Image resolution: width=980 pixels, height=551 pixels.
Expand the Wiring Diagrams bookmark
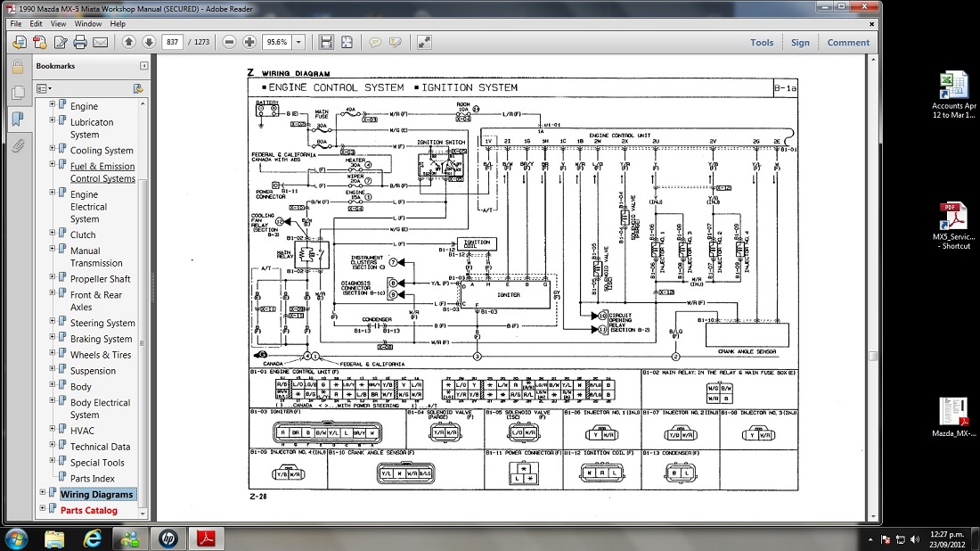(x=43, y=492)
